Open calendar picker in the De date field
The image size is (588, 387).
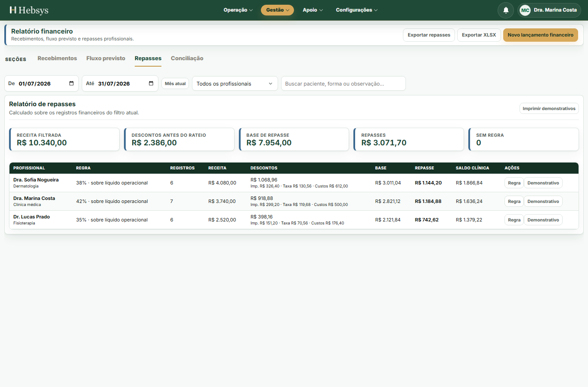coord(71,83)
